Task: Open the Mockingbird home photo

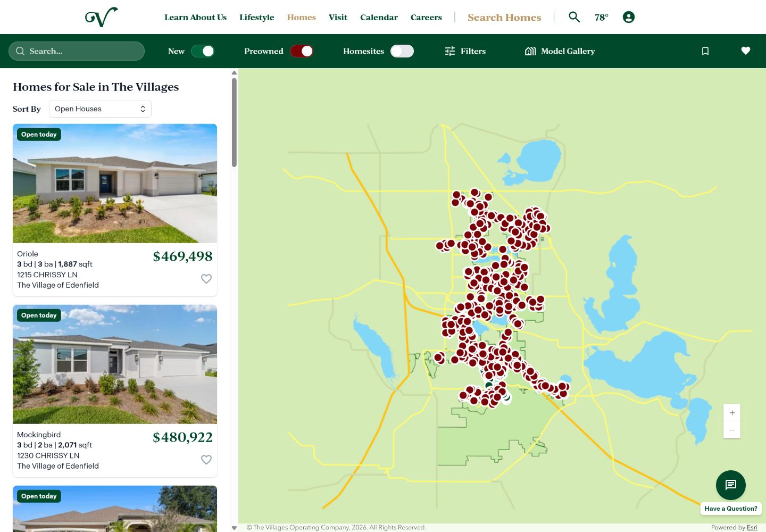Action: point(115,364)
